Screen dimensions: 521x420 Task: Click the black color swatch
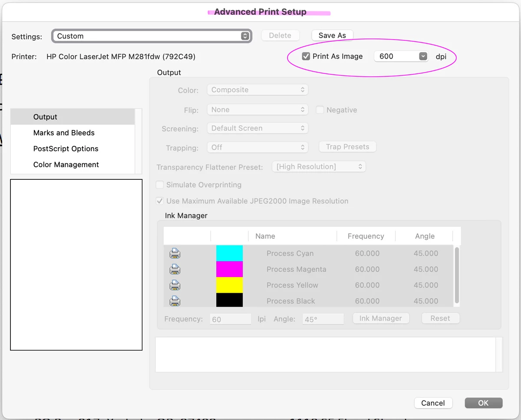(229, 300)
